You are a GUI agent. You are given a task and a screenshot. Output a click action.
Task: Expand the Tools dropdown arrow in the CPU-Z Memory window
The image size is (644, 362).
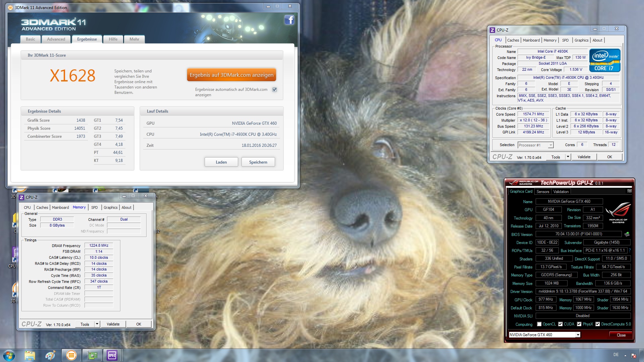tap(97, 324)
